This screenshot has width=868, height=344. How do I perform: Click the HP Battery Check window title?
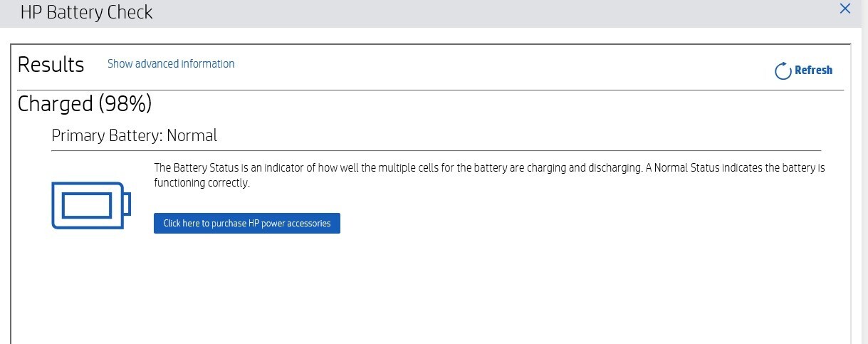pyautogui.click(x=86, y=12)
